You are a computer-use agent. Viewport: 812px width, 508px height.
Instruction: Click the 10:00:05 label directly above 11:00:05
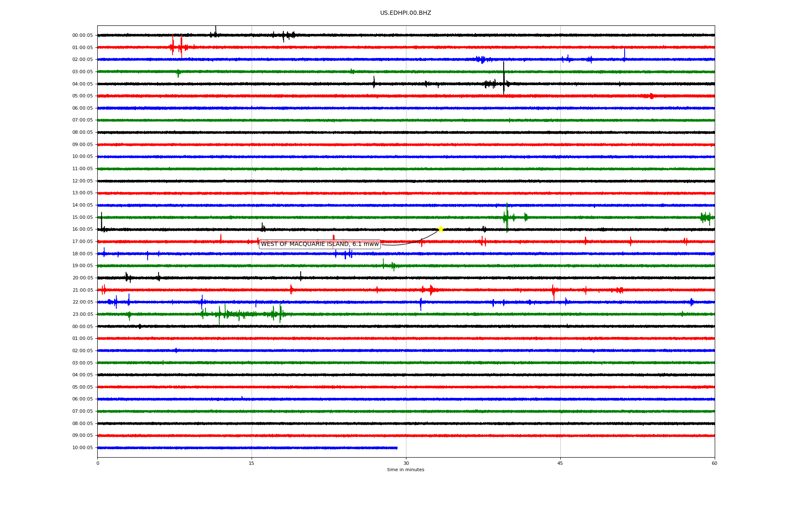coord(82,157)
